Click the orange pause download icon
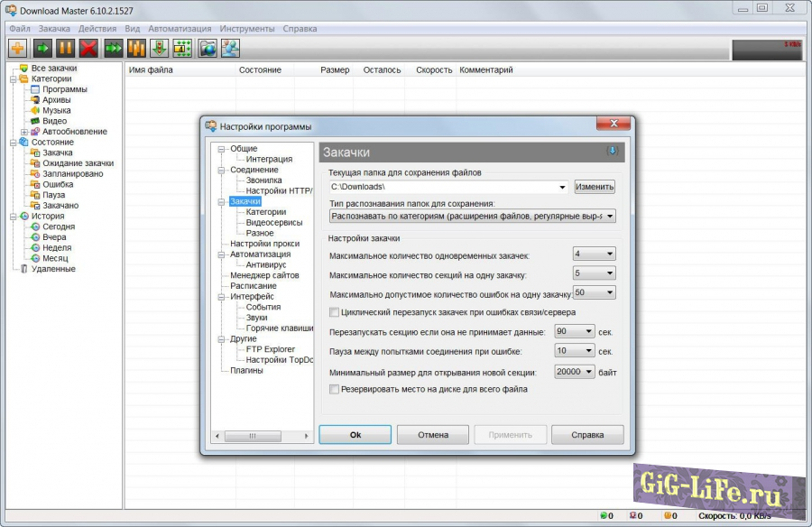The image size is (812, 527). pos(65,48)
